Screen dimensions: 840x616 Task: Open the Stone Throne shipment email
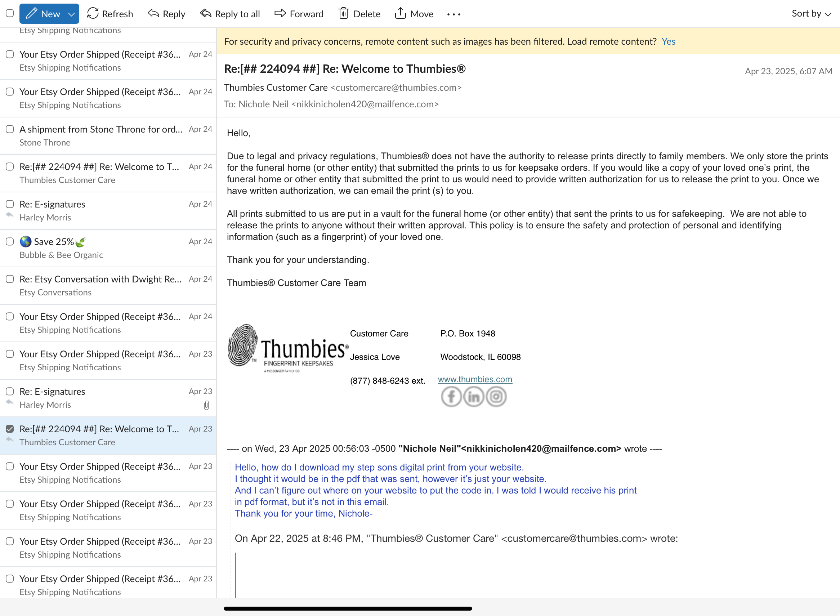click(x=108, y=136)
